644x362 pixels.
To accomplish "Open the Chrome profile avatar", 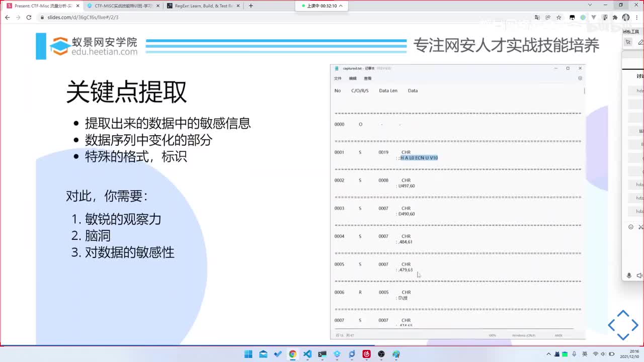I will (626, 17).
